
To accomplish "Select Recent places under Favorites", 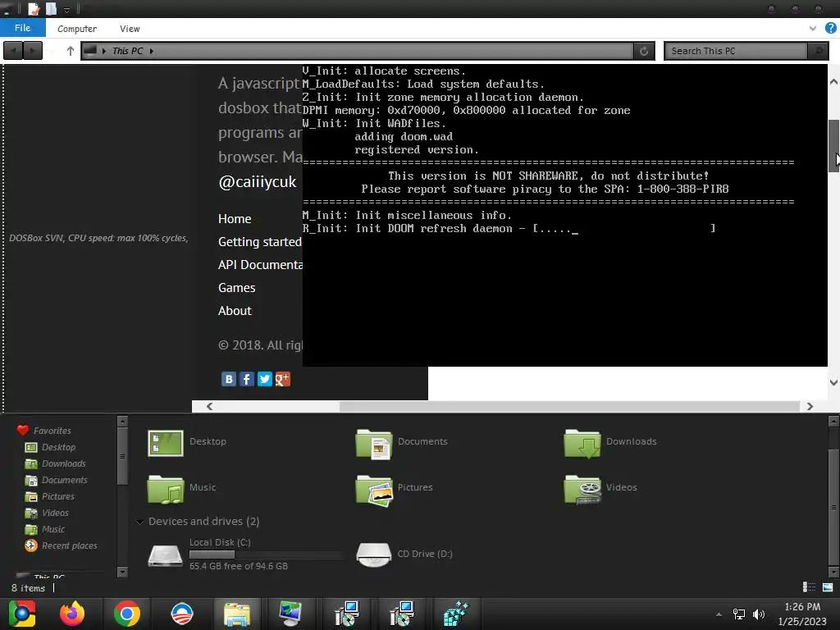I will (69, 546).
